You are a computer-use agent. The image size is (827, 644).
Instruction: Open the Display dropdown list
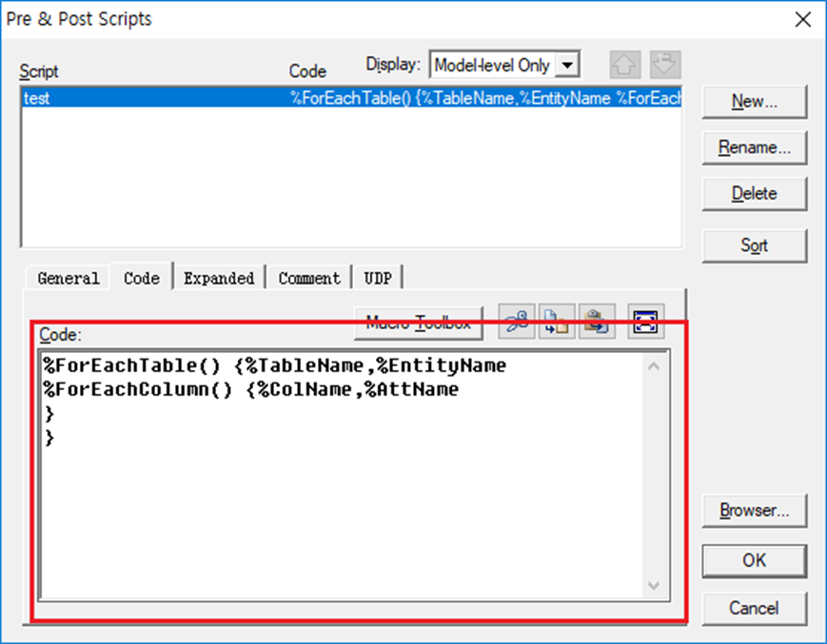pos(567,65)
